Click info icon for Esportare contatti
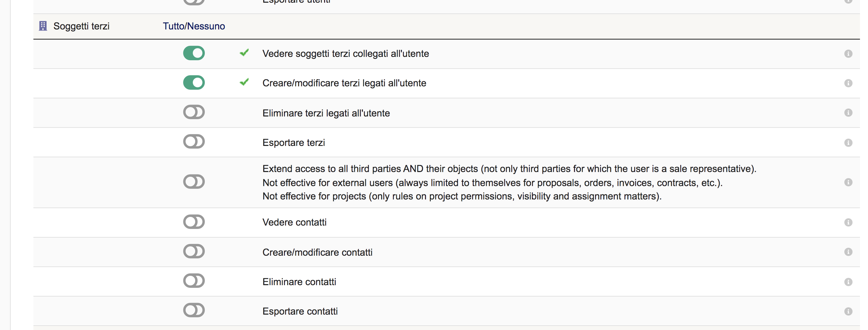Screen dimensions: 868x330 848,311
